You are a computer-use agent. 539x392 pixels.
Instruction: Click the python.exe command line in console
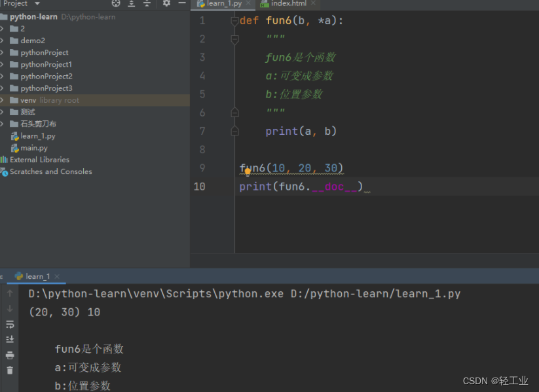point(244,294)
